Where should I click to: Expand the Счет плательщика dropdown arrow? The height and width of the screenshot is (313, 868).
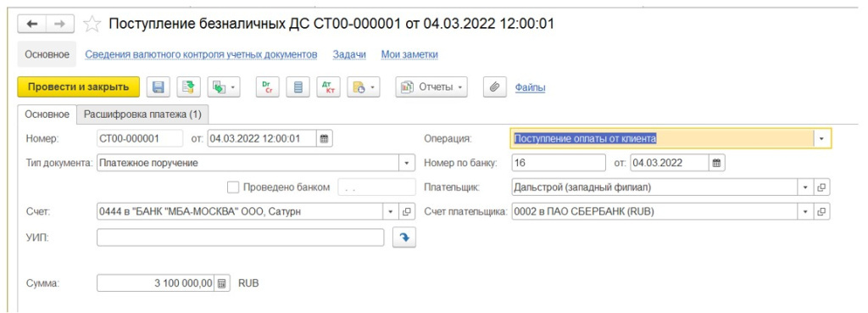coord(806,211)
